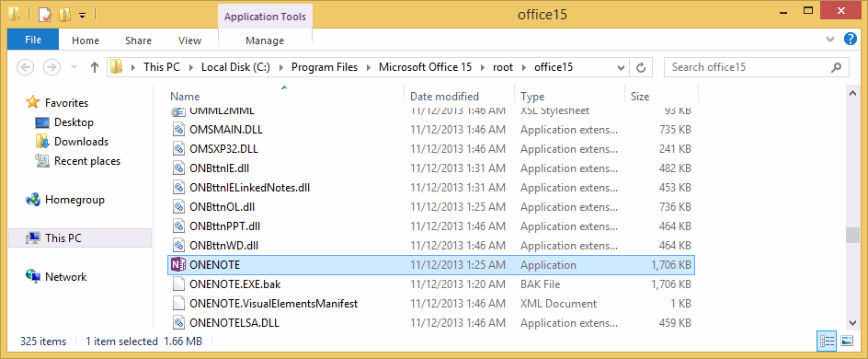
Task: Click the Local Disk (C:) breadcrumb
Action: pos(235,67)
